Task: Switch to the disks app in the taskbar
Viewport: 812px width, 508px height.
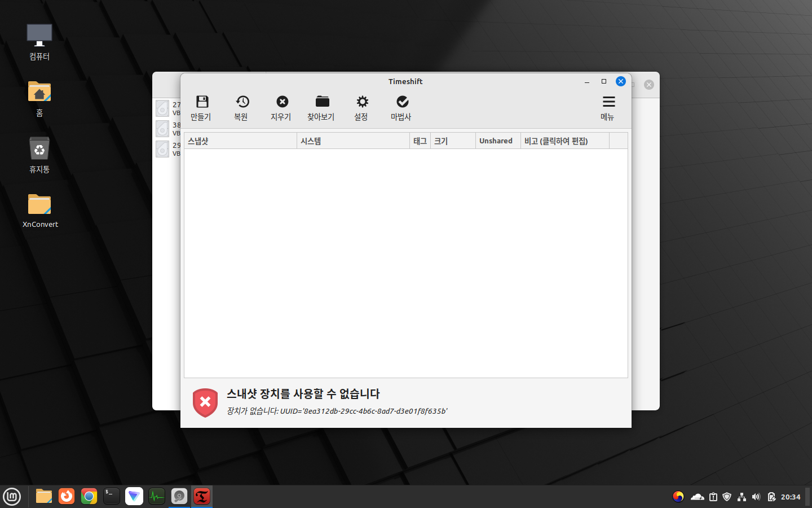Action: tap(179, 497)
